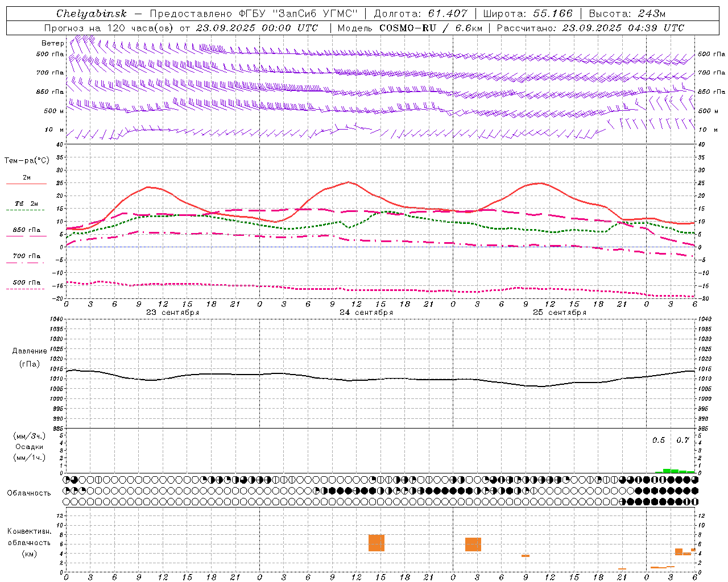Click the 0.5 precipitation amount value
Viewport: 728px width, 582px height.
coord(659,440)
